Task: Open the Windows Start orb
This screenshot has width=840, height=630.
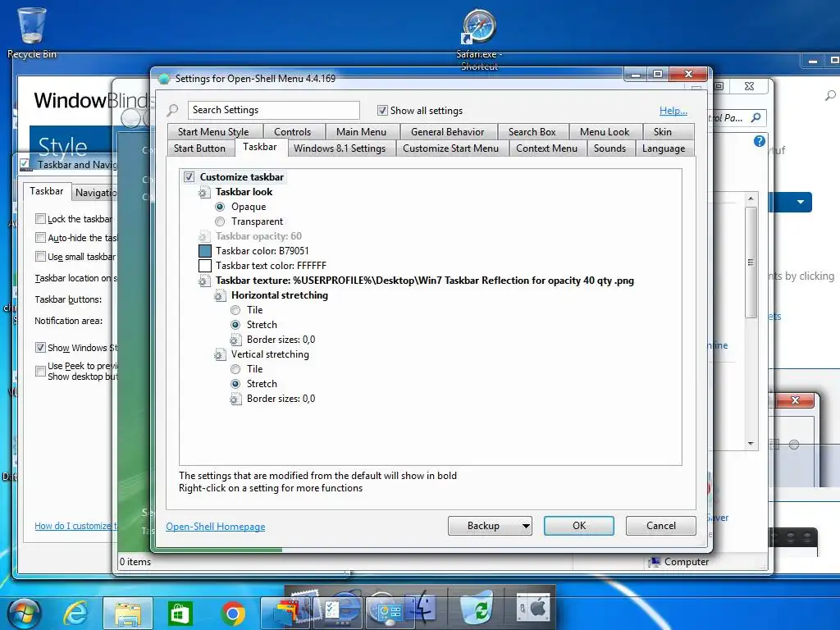Action: pos(25,612)
